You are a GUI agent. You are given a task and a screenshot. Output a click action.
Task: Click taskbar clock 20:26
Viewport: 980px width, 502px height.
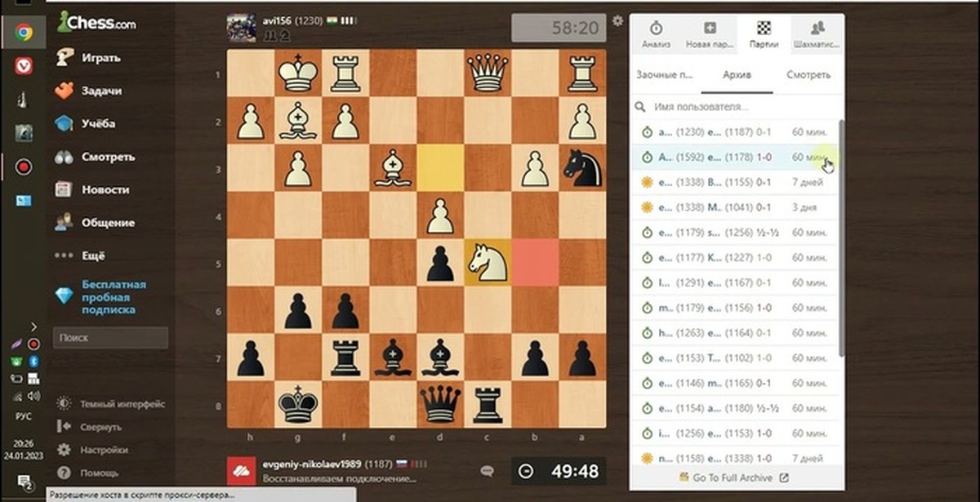24,443
